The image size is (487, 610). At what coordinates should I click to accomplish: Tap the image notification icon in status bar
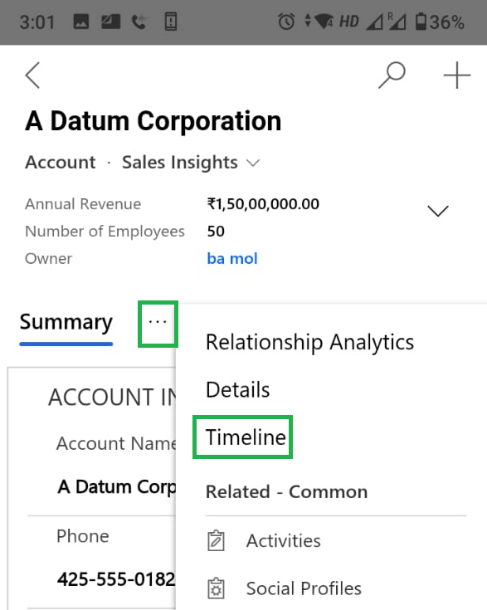tap(81, 21)
